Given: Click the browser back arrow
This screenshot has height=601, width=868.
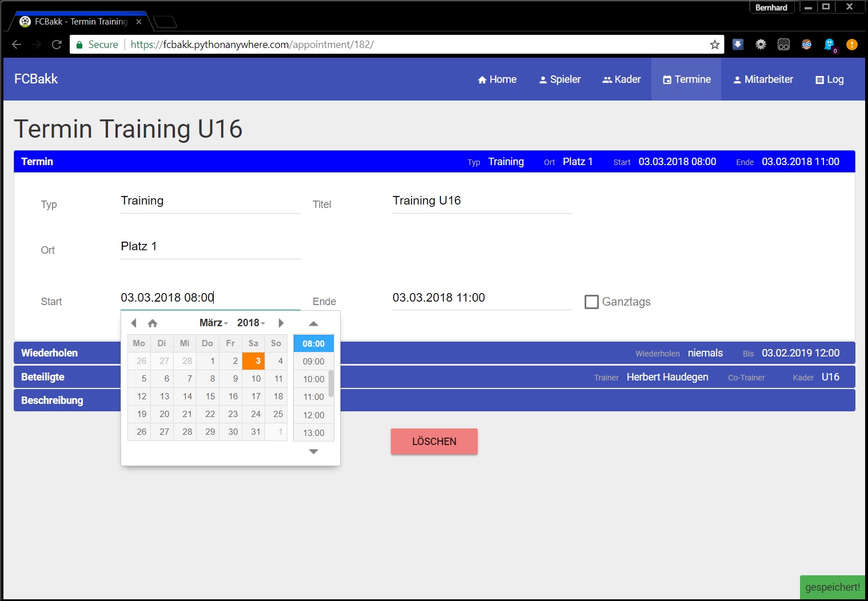Looking at the screenshot, I should tap(17, 45).
